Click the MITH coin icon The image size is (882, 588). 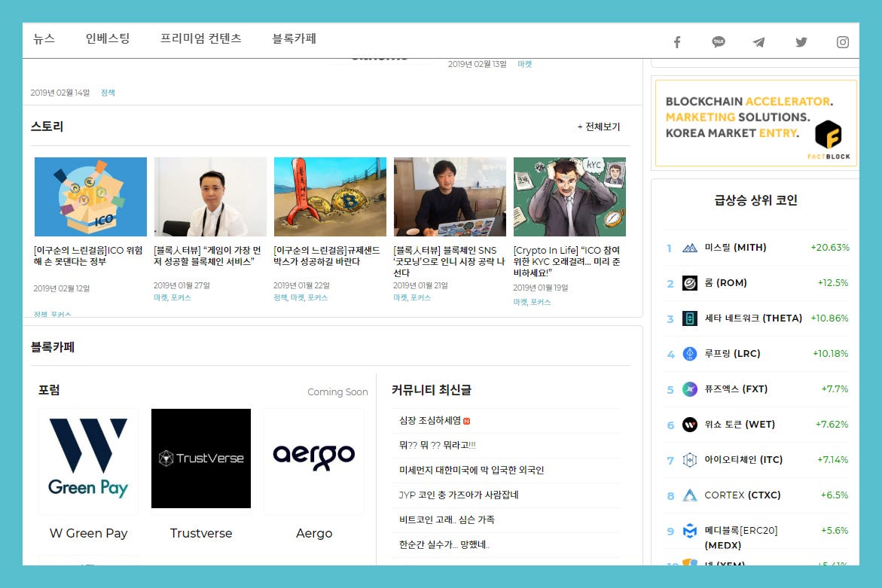click(690, 248)
